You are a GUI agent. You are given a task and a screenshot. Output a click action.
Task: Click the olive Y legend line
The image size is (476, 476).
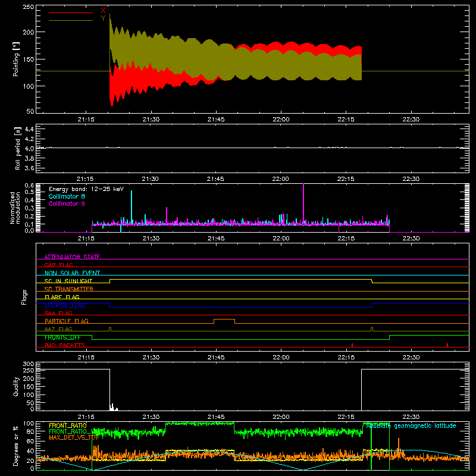point(71,21)
